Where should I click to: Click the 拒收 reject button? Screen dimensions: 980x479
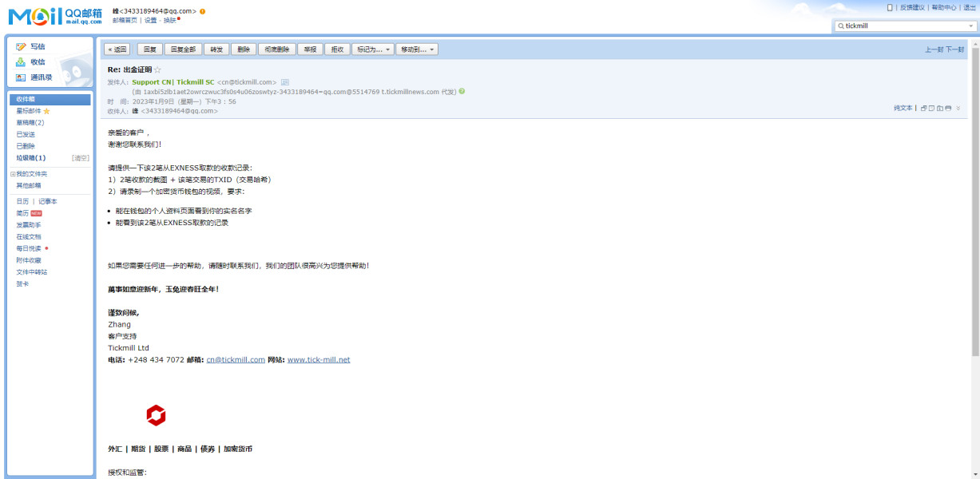pyautogui.click(x=338, y=49)
